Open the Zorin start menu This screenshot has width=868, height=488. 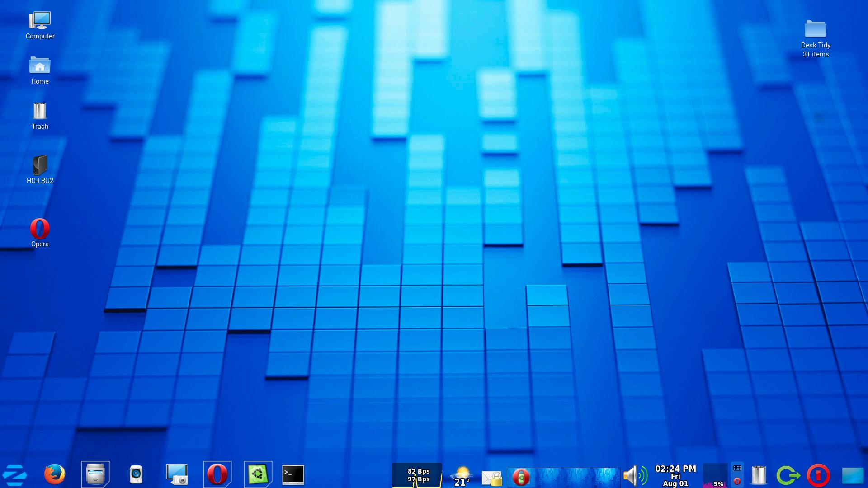pyautogui.click(x=15, y=475)
